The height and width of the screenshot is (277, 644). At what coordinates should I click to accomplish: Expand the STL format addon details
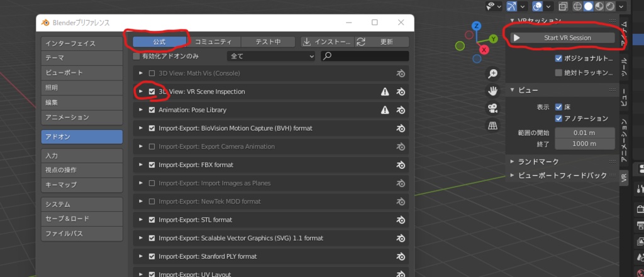141,220
